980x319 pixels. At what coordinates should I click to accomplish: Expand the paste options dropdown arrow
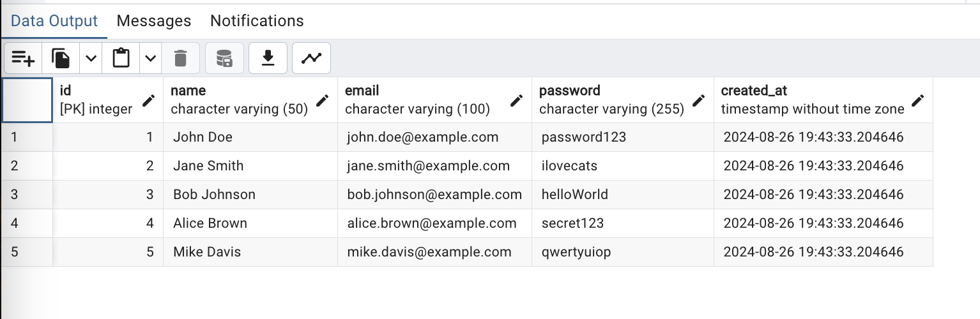[x=150, y=59]
